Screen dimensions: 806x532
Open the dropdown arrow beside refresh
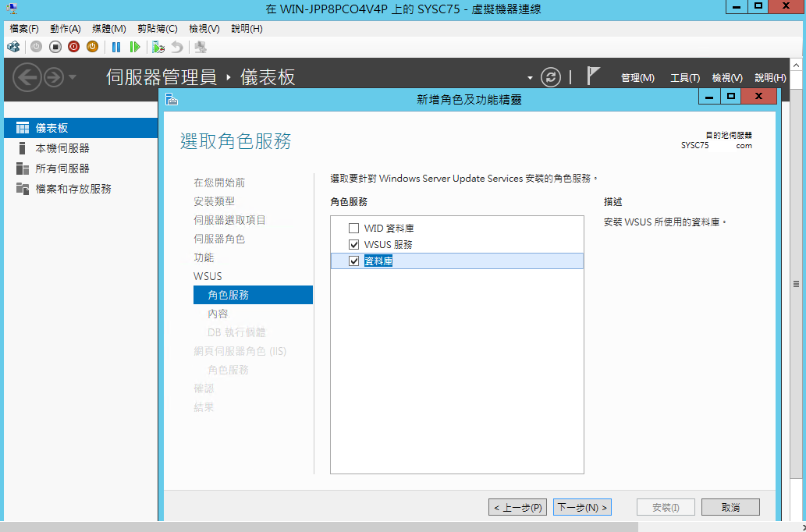530,78
